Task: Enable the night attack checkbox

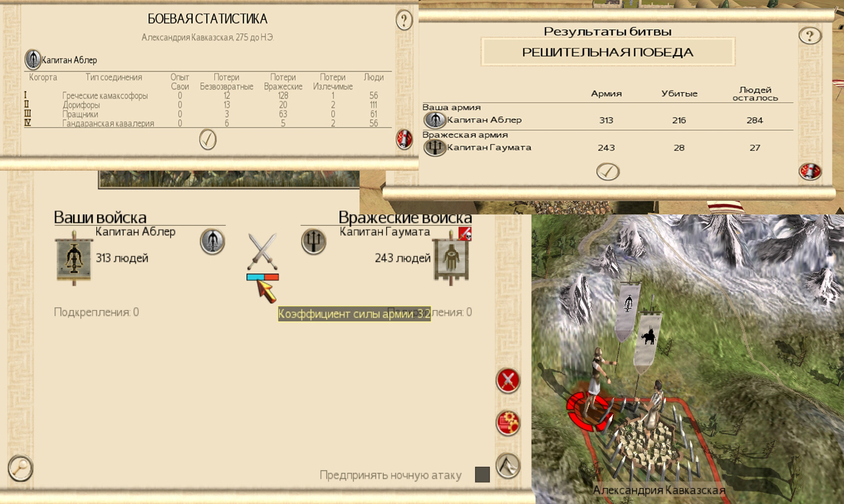Action: (x=482, y=475)
